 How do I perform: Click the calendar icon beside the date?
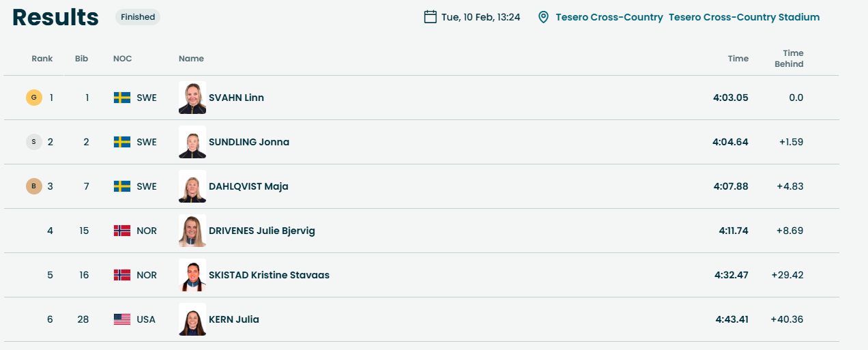(x=430, y=17)
